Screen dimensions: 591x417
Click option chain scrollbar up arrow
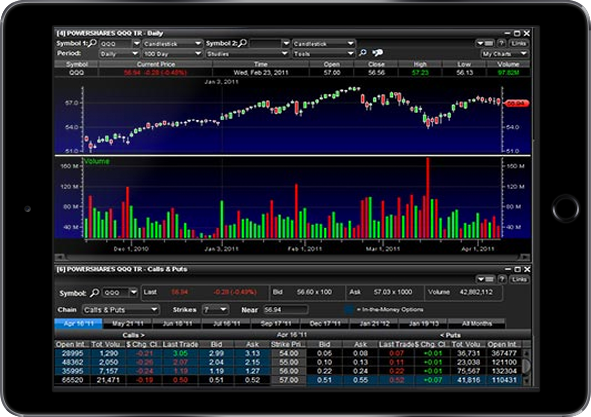point(527,354)
